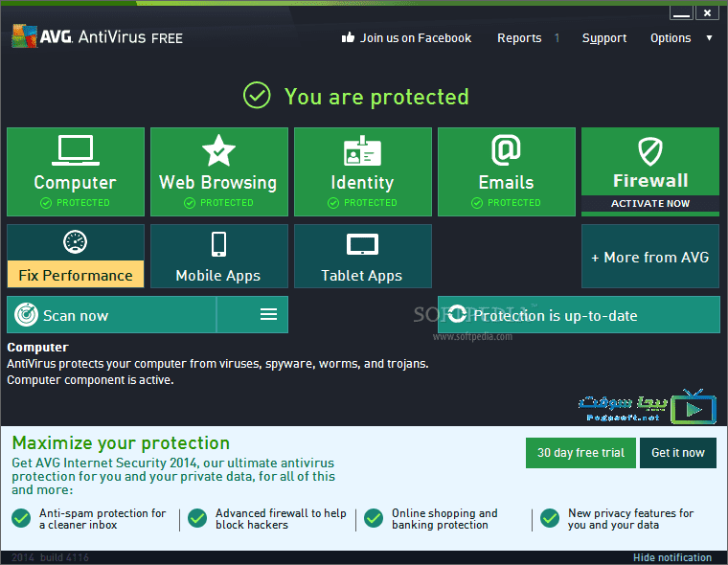728x565 pixels.
Task: Close the AVG window
Action: point(707,12)
